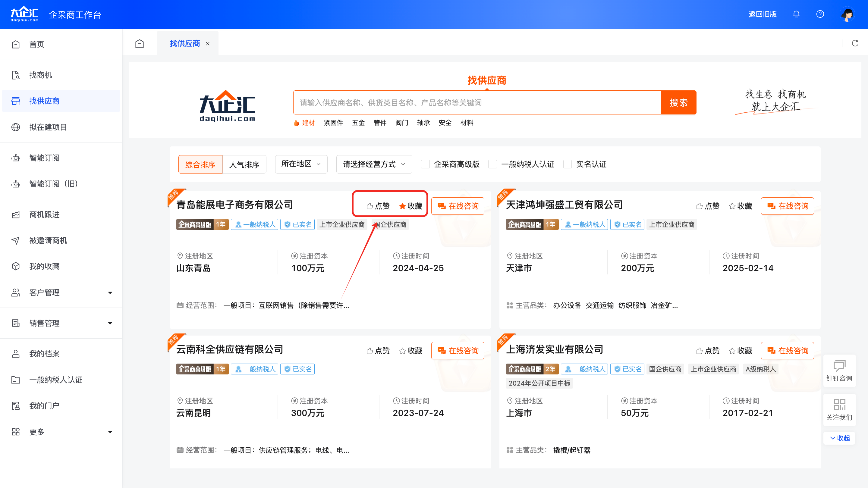The image size is (868, 488).
Task: Expand 更多 sidebar submenu
Action: point(61,431)
